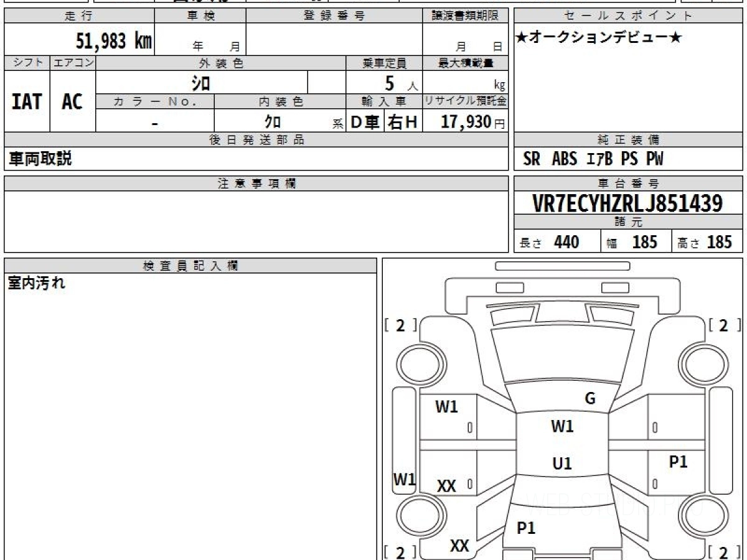Click the 検査員記入欄 header
This screenshot has width=747, height=560.
click(190, 266)
